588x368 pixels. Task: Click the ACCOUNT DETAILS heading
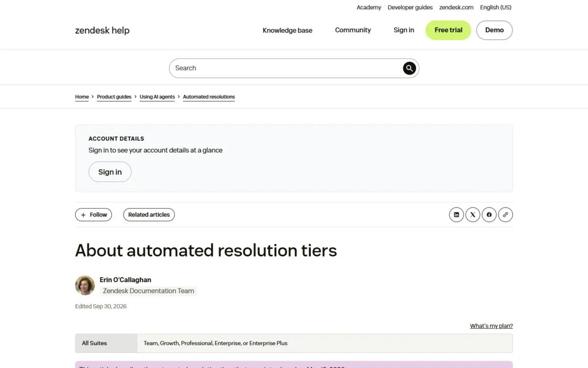pyautogui.click(x=116, y=139)
